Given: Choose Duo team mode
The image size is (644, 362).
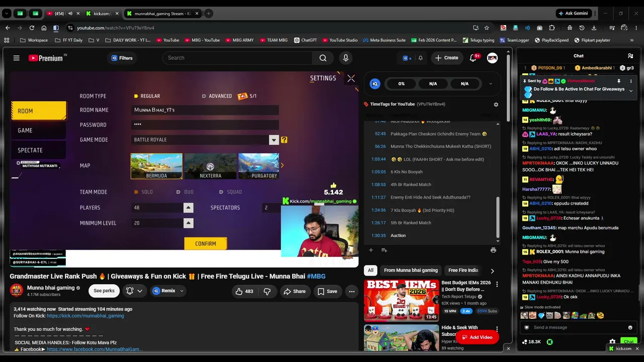Looking at the screenshot, I should tap(185, 192).
